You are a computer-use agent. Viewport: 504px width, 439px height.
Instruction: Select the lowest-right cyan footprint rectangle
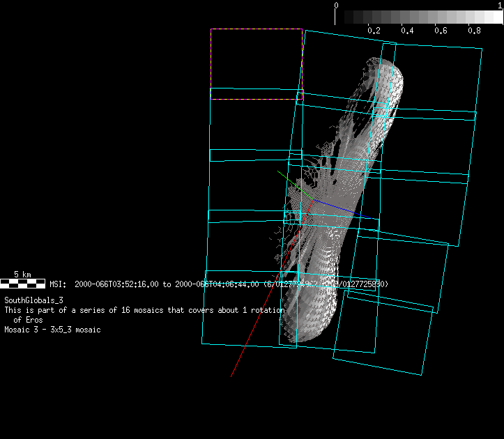[x=383, y=333]
